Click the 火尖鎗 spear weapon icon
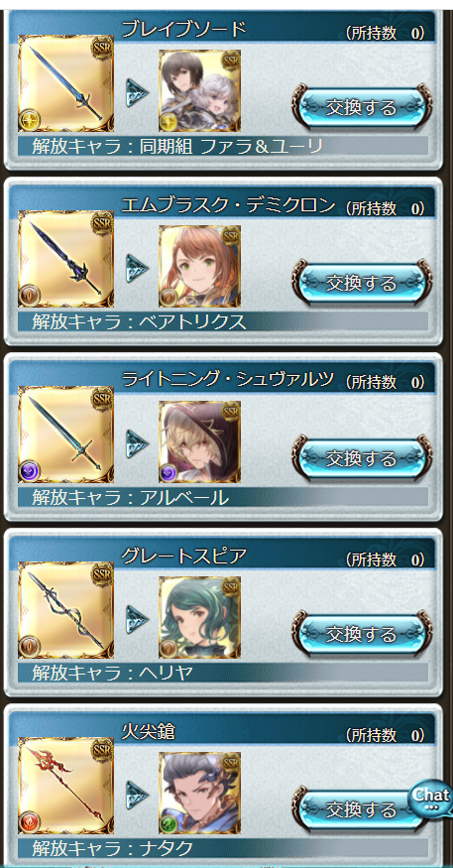 [x=65, y=786]
